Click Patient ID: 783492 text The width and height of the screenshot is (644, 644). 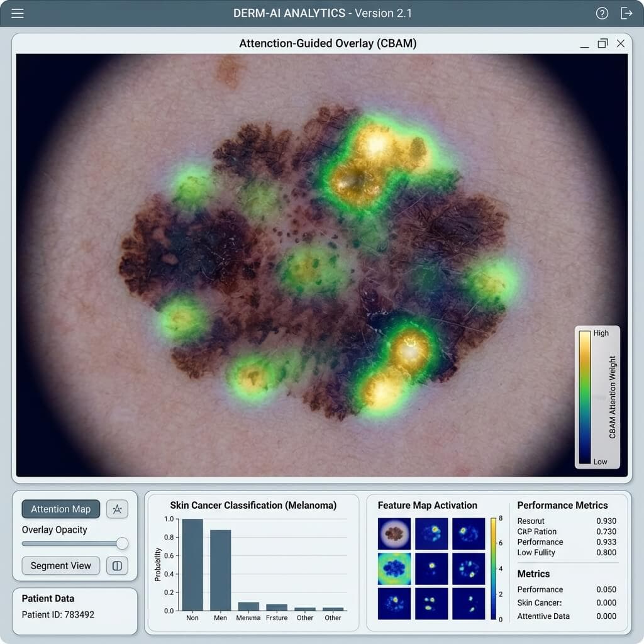tap(58, 615)
